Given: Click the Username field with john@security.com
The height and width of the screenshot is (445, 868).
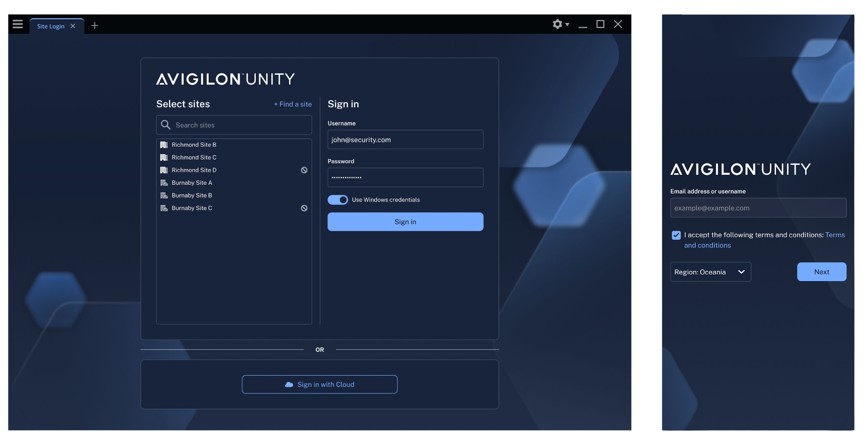Looking at the screenshot, I should [405, 139].
